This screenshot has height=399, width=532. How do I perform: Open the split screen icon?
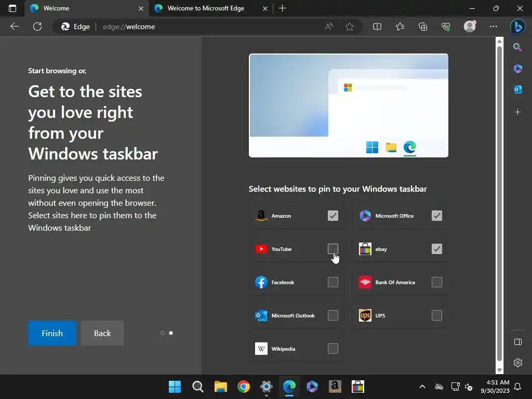pyautogui.click(x=377, y=26)
